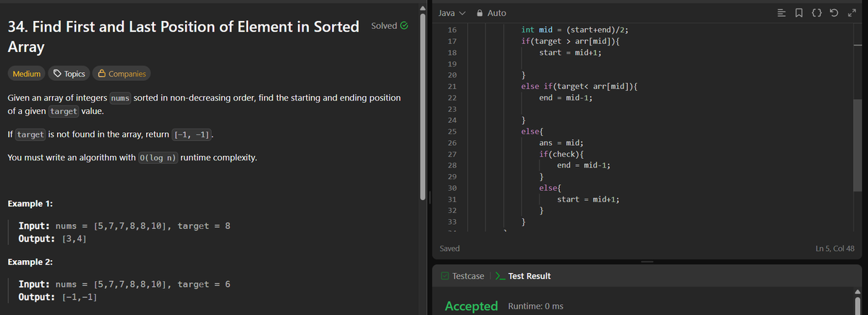Screen dimensions: 868x315
Task: Click the 'O(log n)' inline code text
Action: (x=158, y=157)
